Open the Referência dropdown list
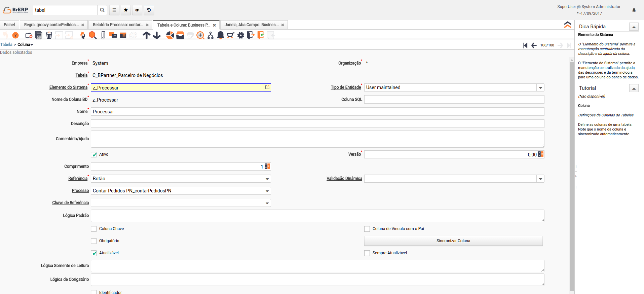644x294 pixels. click(x=267, y=179)
